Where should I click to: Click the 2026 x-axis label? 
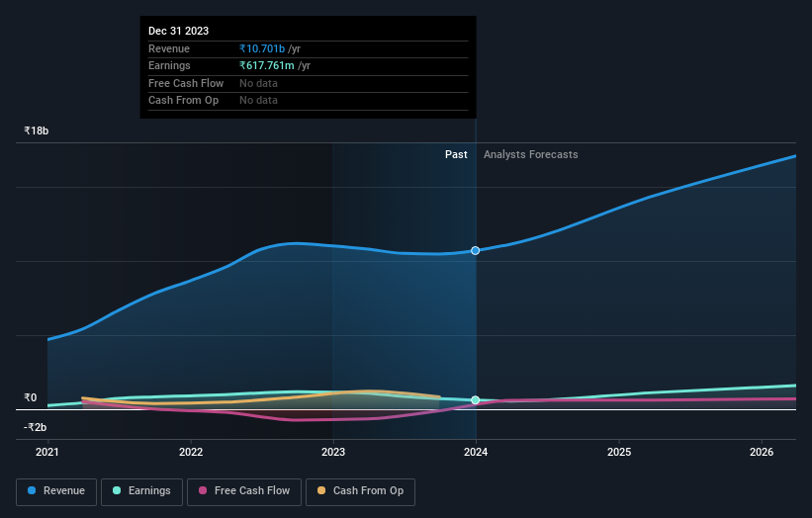click(x=762, y=452)
